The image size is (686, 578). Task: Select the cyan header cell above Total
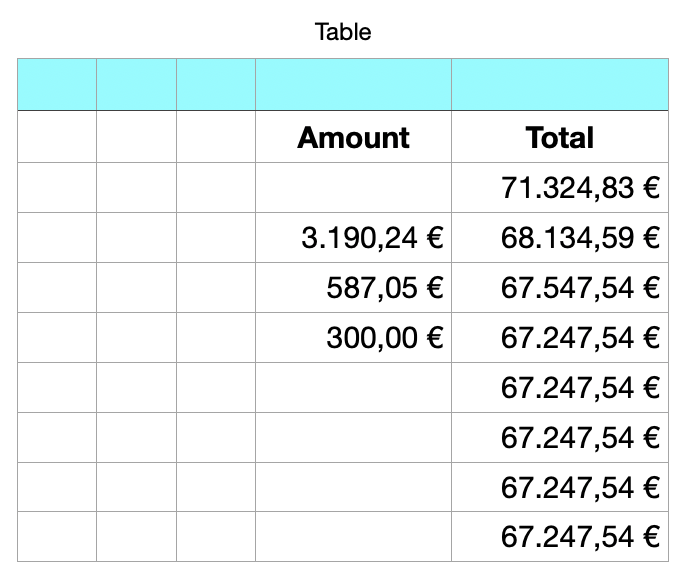tap(560, 84)
